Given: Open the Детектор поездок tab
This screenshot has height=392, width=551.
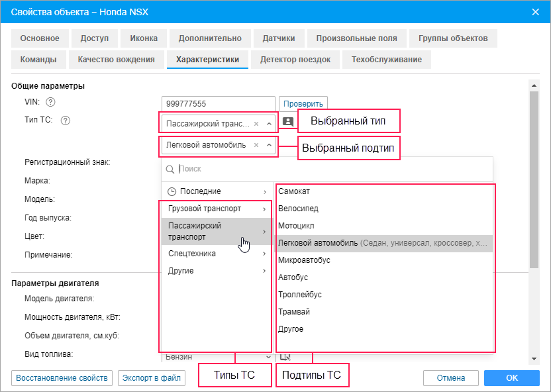Looking at the screenshot, I should click(x=295, y=60).
